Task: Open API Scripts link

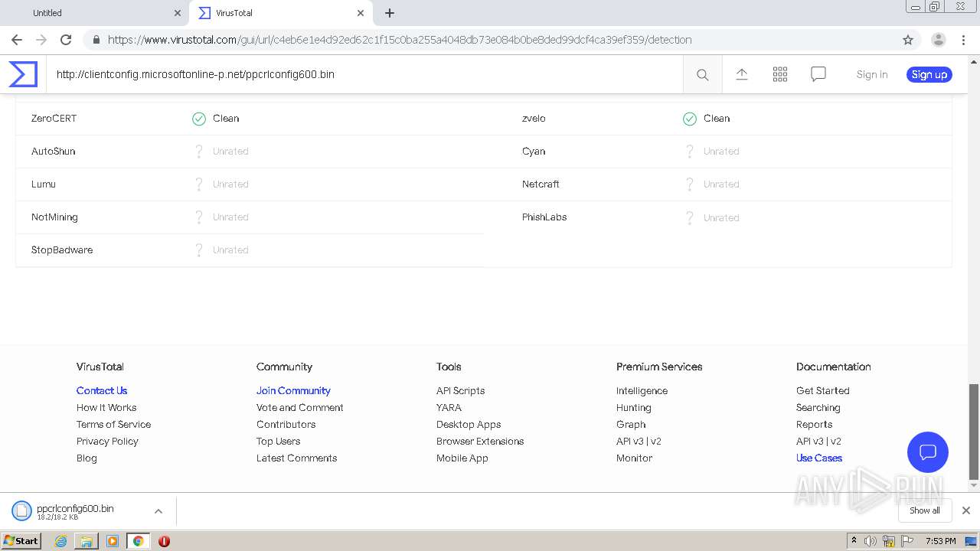Action: point(460,390)
